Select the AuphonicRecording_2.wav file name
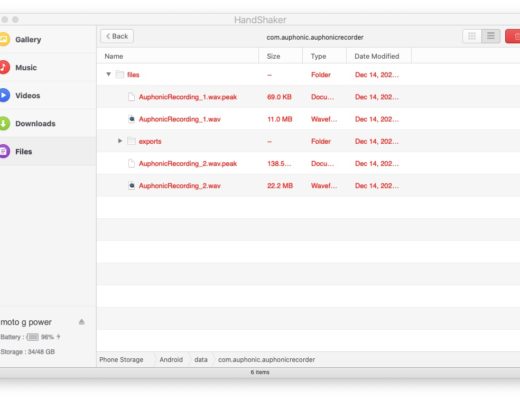This screenshot has height=400, width=520. 180,186
